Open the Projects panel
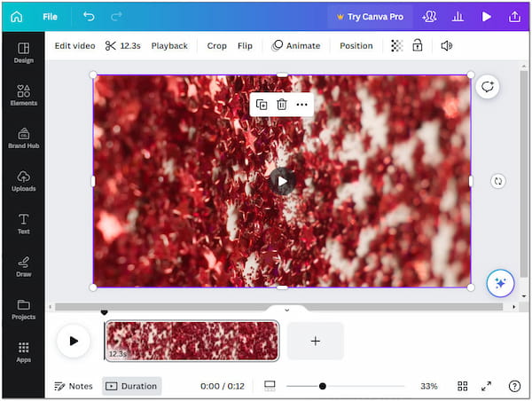 (x=23, y=310)
